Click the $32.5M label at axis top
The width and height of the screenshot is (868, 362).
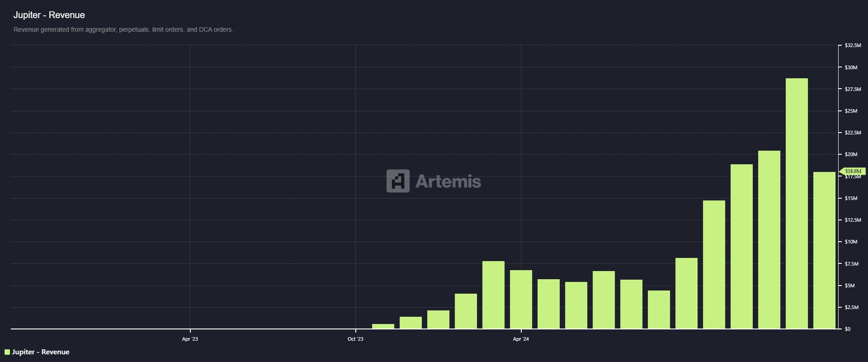853,46
